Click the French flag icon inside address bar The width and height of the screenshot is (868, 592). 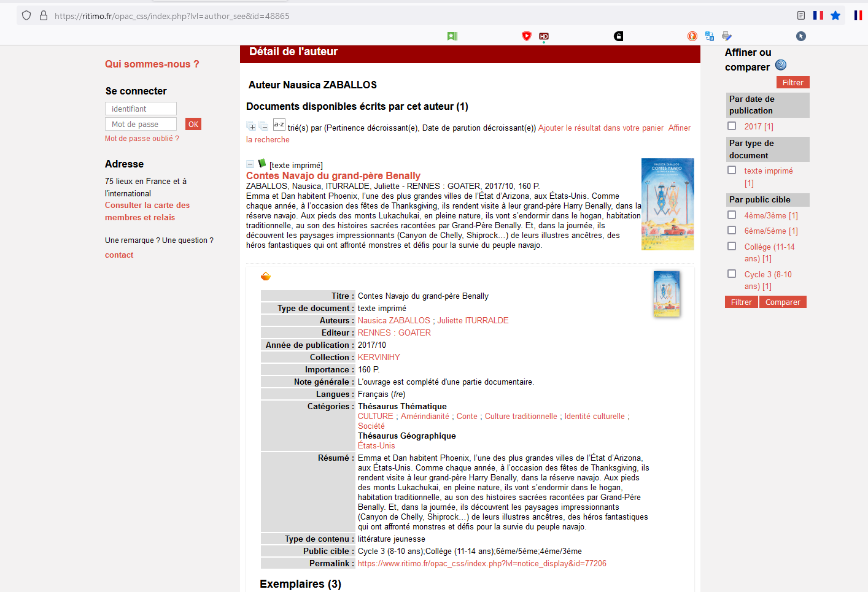pyautogui.click(x=818, y=15)
